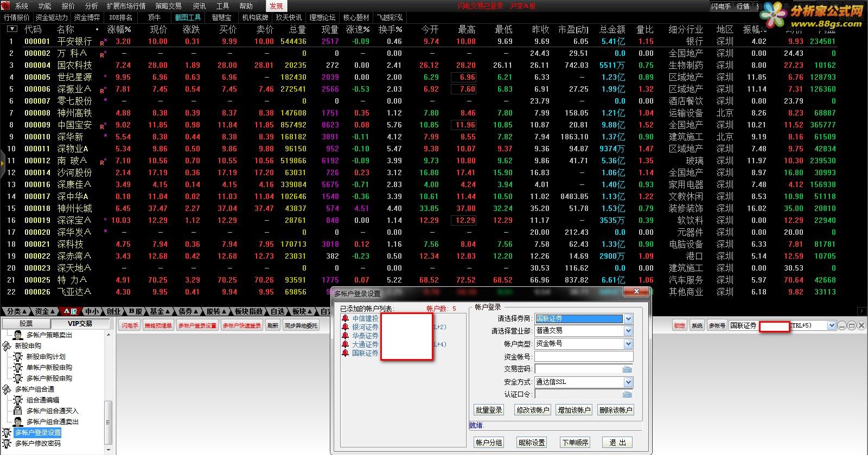
Task: Expand the 基金▲ tab menu
Action: point(159,311)
